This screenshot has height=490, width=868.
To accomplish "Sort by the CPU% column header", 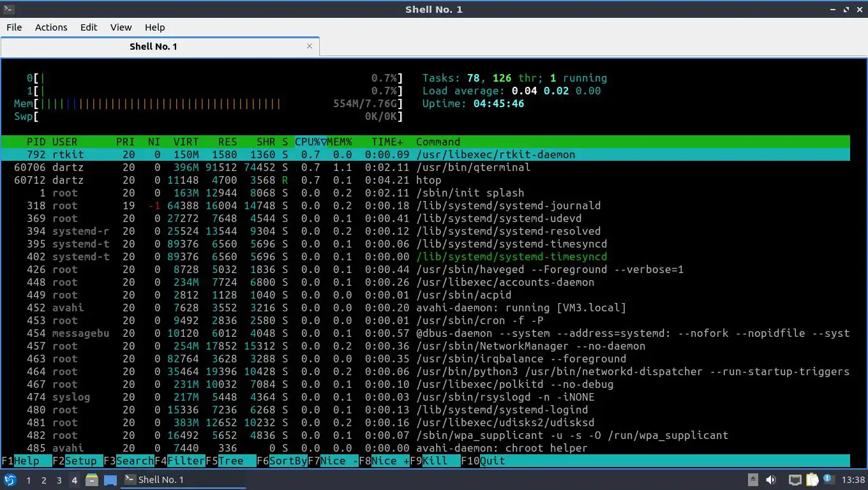I will point(311,142).
